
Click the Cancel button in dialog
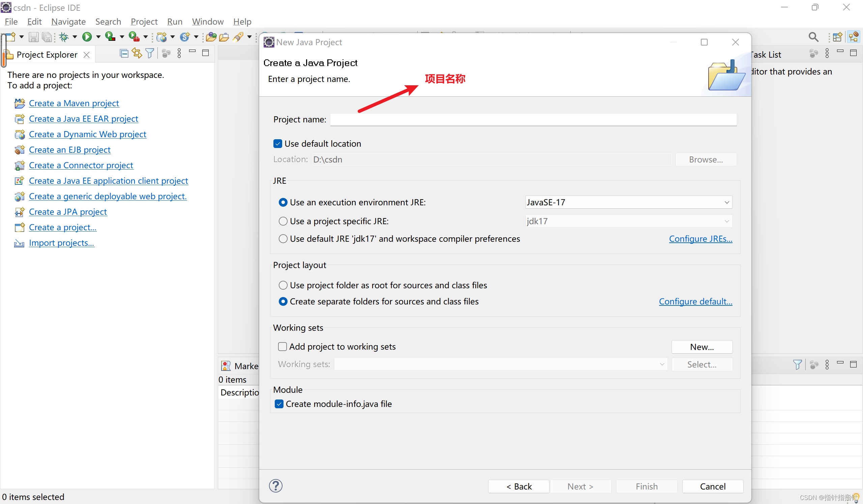click(x=713, y=486)
